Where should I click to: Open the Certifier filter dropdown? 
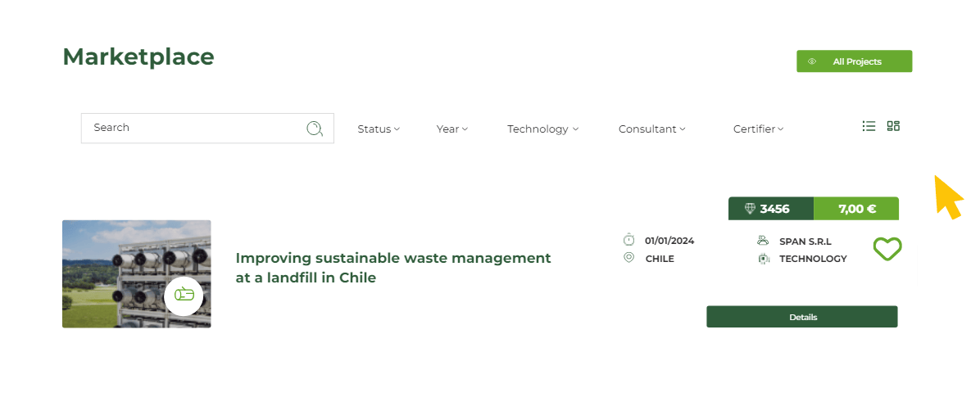[758, 129]
